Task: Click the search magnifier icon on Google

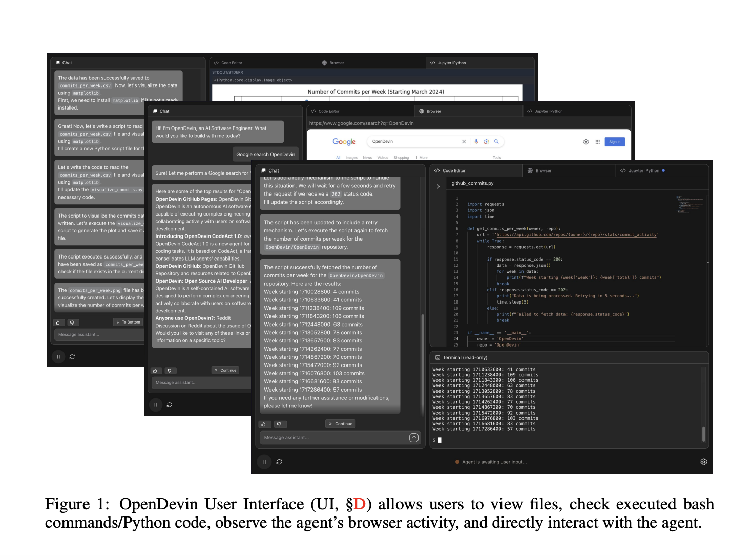Action: tap(496, 141)
